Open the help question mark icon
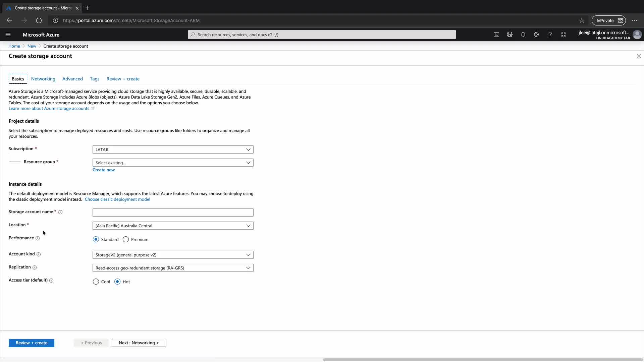Screen dimensions: 644x362 point(550,35)
